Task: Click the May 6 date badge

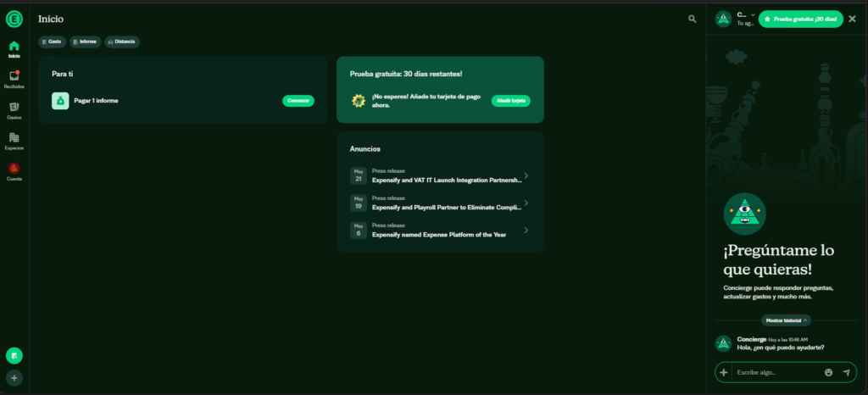Action: click(x=359, y=231)
